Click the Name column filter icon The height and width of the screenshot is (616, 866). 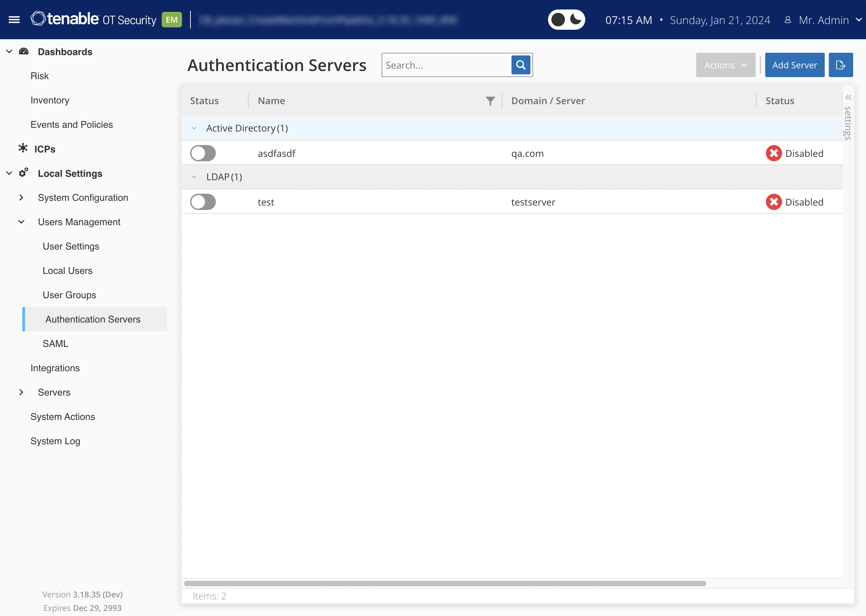coord(490,101)
